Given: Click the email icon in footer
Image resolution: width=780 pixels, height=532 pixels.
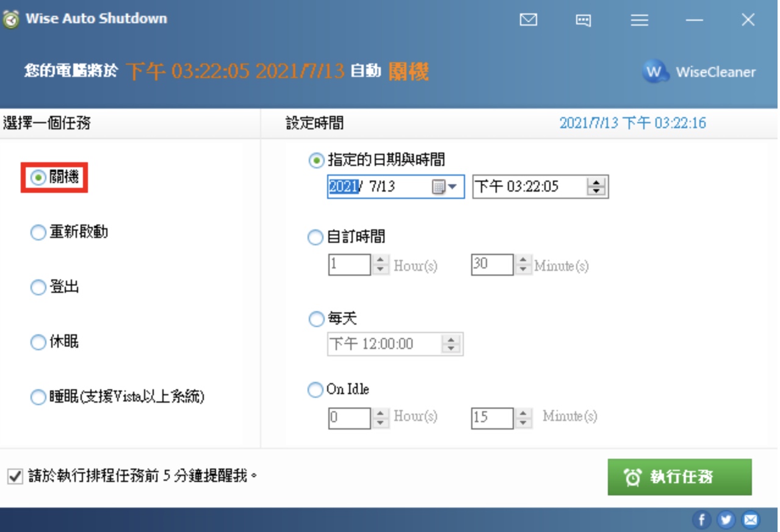Looking at the screenshot, I should (x=751, y=520).
